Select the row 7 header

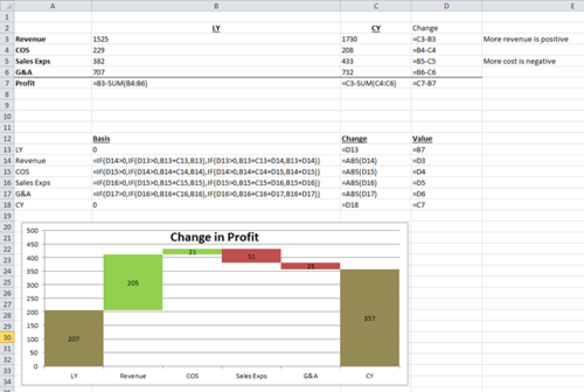(x=7, y=83)
